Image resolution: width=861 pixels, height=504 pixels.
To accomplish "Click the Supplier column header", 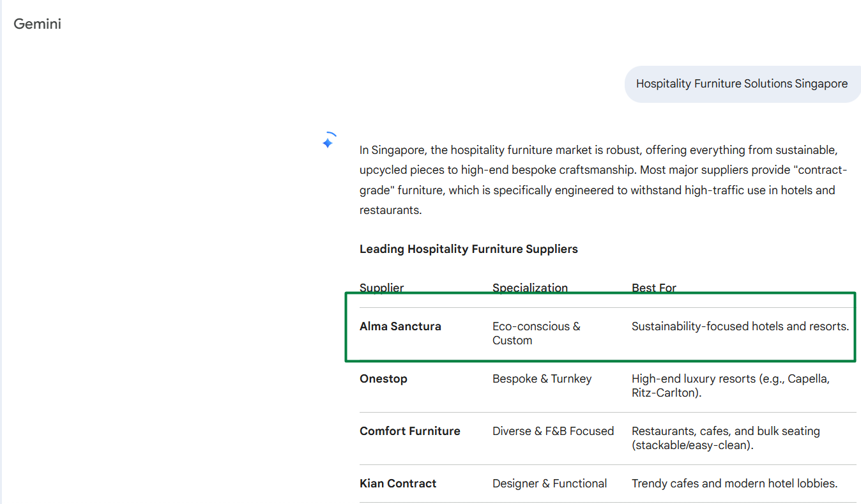I will point(381,287).
